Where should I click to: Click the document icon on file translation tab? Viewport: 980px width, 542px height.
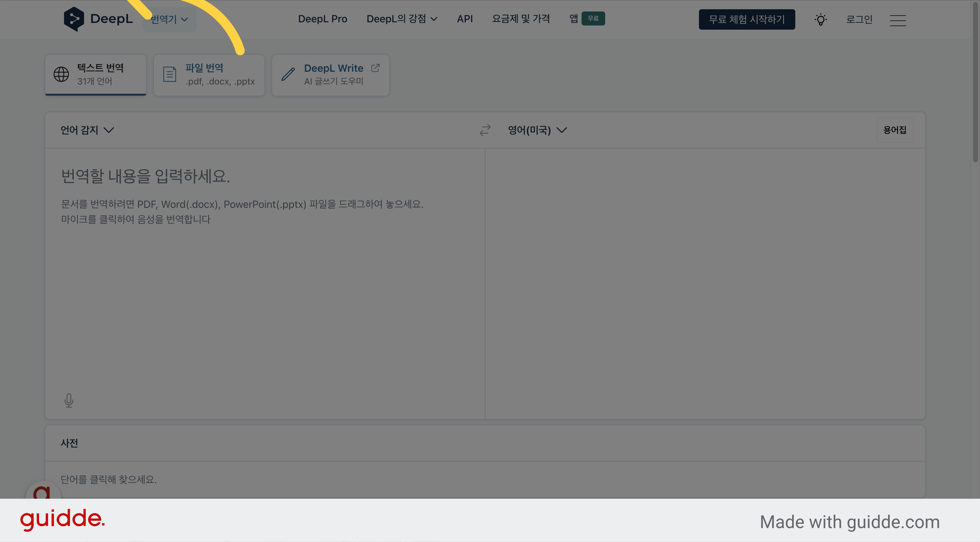point(169,74)
